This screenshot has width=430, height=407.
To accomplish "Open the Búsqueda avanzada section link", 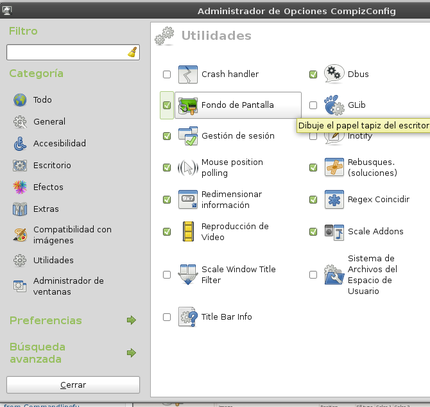I will click(x=37, y=353).
